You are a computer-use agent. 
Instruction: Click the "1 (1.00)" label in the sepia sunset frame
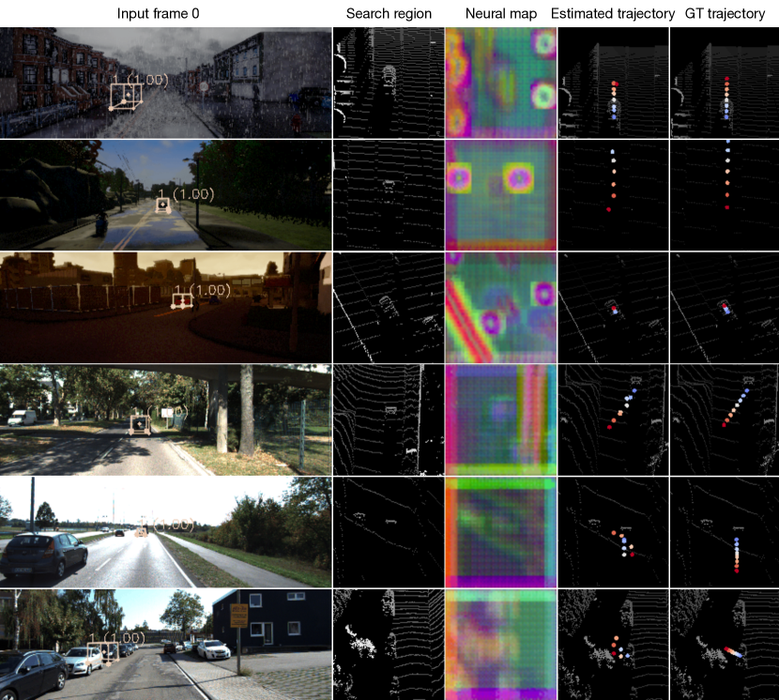coord(203,290)
